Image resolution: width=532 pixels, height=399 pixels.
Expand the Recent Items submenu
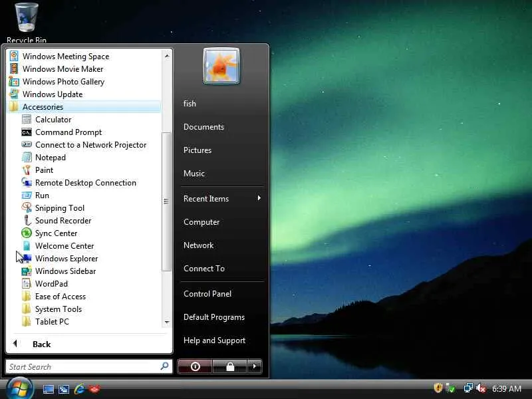point(222,198)
